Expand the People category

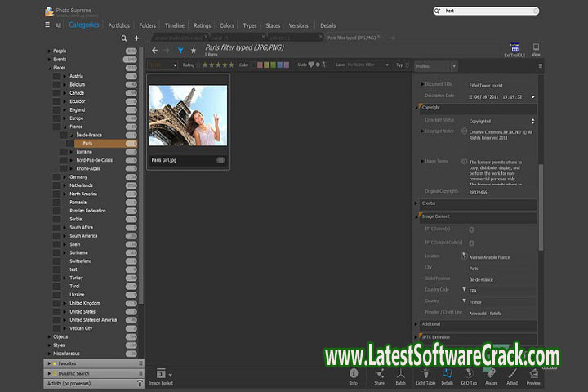tap(48, 51)
